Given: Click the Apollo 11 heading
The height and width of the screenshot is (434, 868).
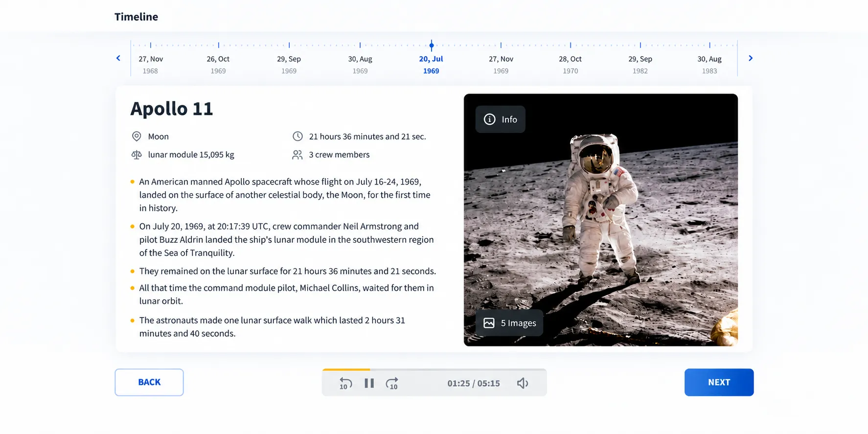Looking at the screenshot, I should (172, 109).
